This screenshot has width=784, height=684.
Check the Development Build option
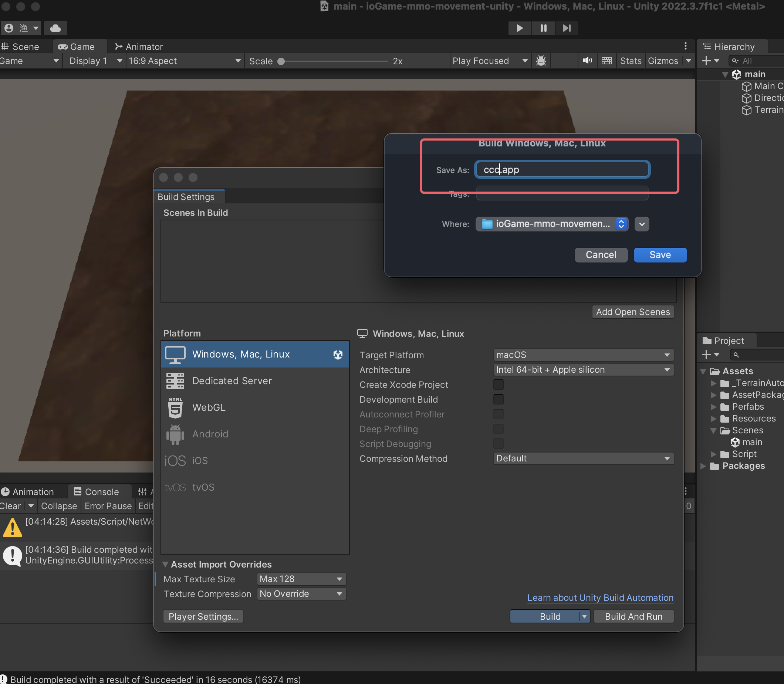coord(498,399)
